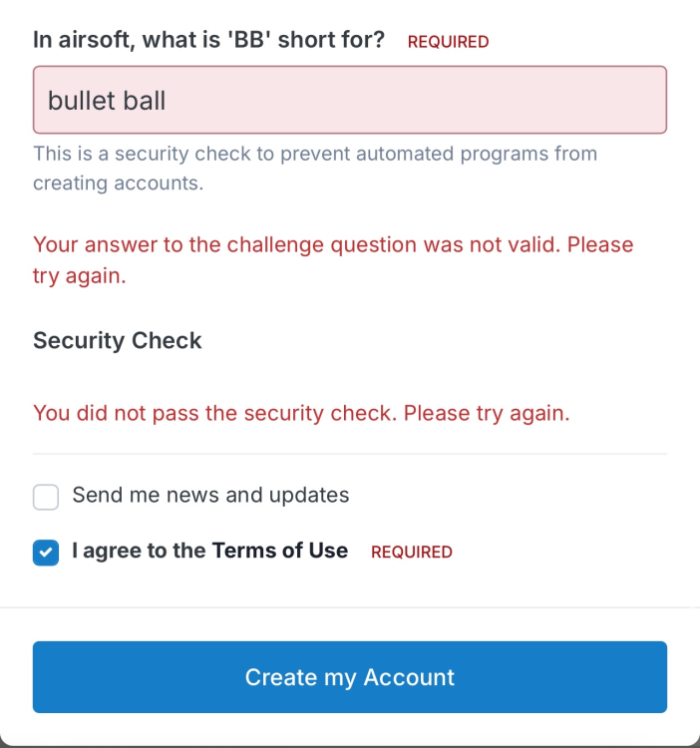The image size is (700, 748).
Task: Click the 'Send me news and updates' label text
Action: [x=210, y=495]
